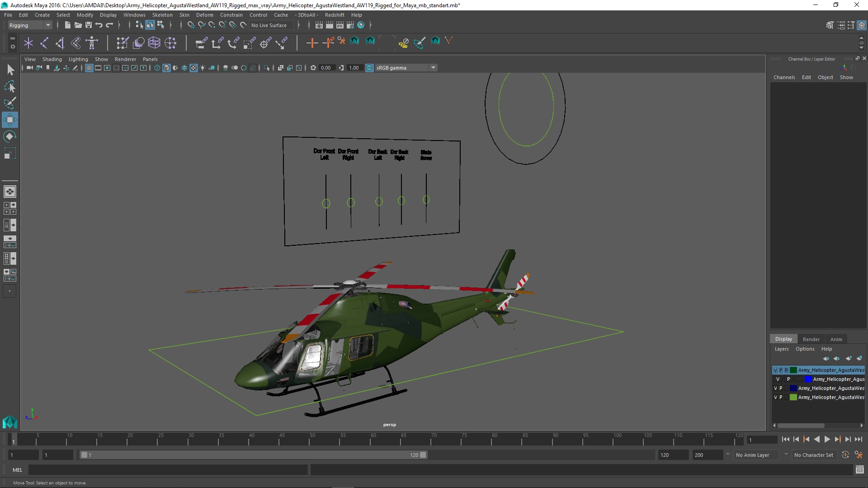The height and width of the screenshot is (488, 868).
Task: Open shelf options gear menu
Action: click(x=12, y=47)
